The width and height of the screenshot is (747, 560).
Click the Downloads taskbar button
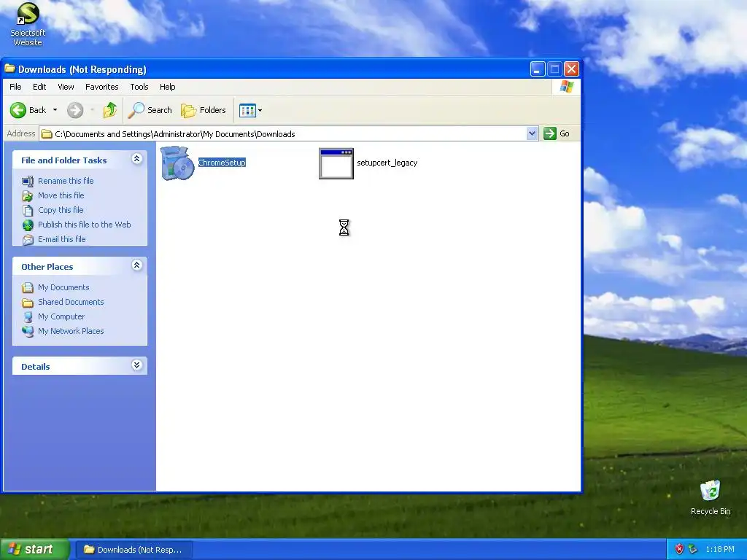point(134,550)
